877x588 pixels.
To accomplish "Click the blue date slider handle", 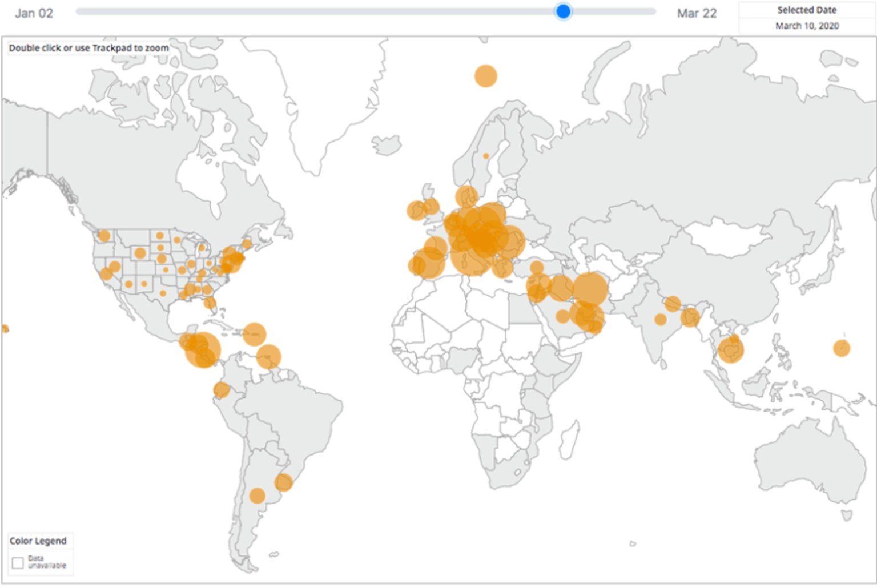I will click(x=562, y=11).
